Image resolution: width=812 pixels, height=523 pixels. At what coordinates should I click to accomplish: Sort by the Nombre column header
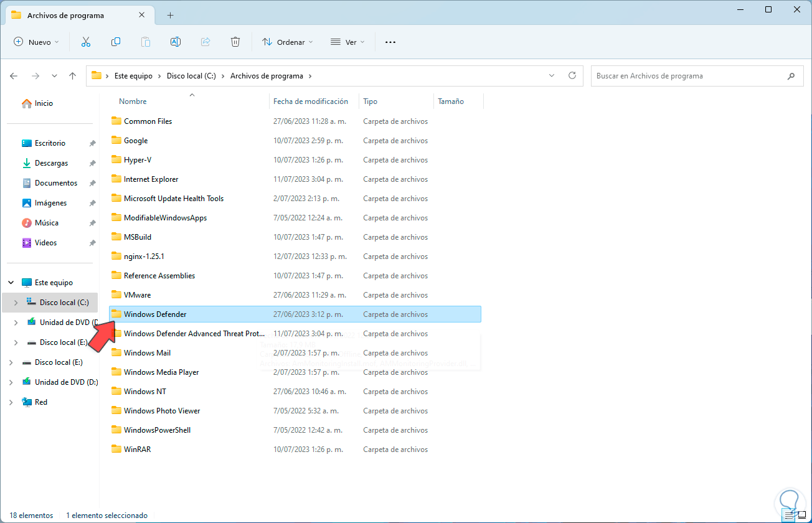[133, 101]
